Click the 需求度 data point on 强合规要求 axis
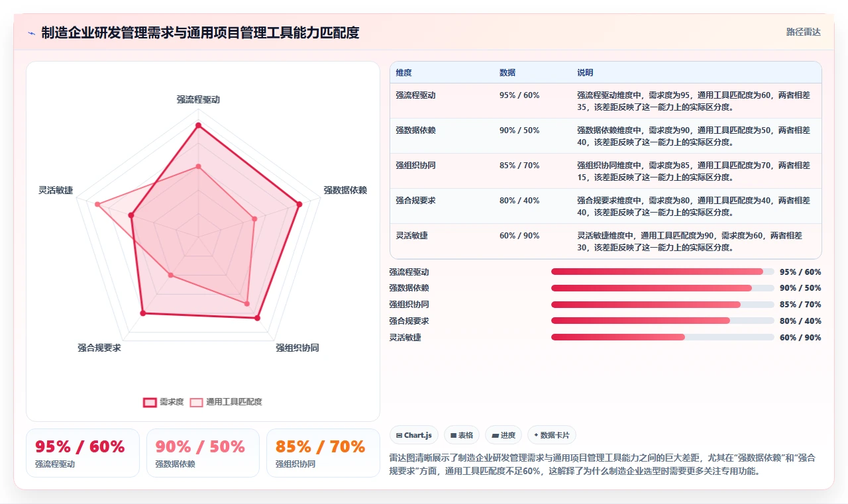This screenshot has height=504, width=848. pyautogui.click(x=142, y=313)
